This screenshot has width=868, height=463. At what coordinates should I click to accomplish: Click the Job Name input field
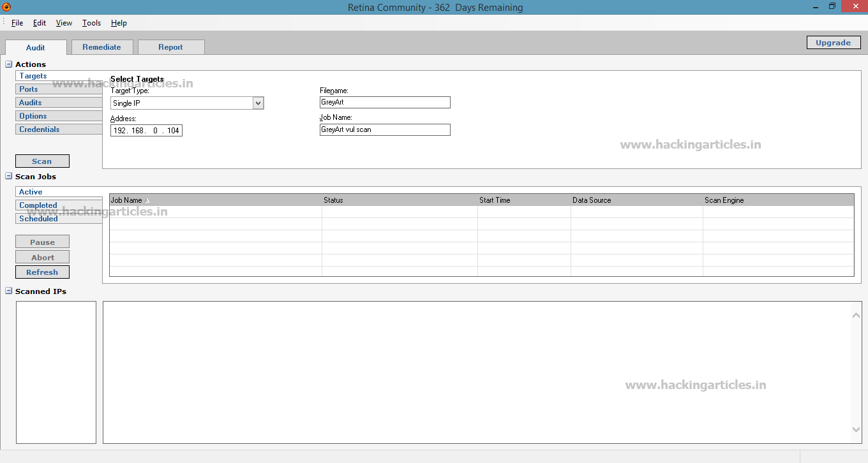tap(385, 129)
